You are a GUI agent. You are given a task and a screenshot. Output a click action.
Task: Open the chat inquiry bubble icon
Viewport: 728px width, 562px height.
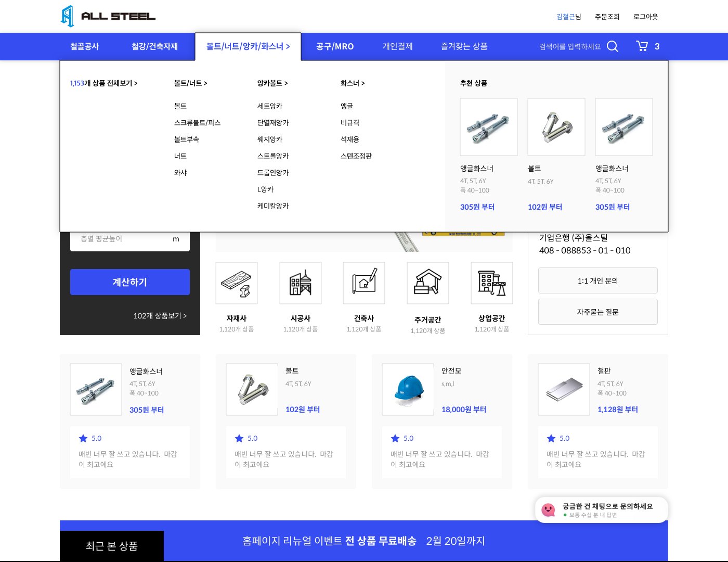pos(548,510)
